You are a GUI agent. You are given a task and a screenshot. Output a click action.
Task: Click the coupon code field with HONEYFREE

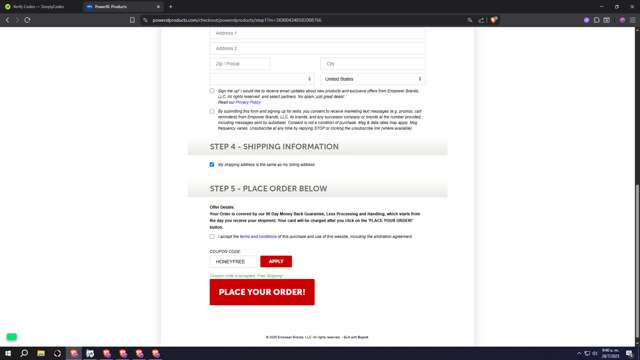233,261
